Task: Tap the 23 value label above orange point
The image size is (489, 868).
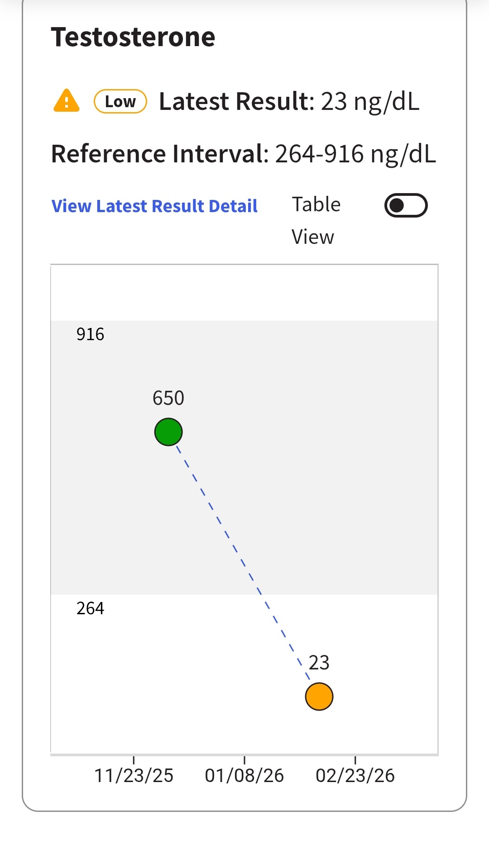Action: pos(319,663)
